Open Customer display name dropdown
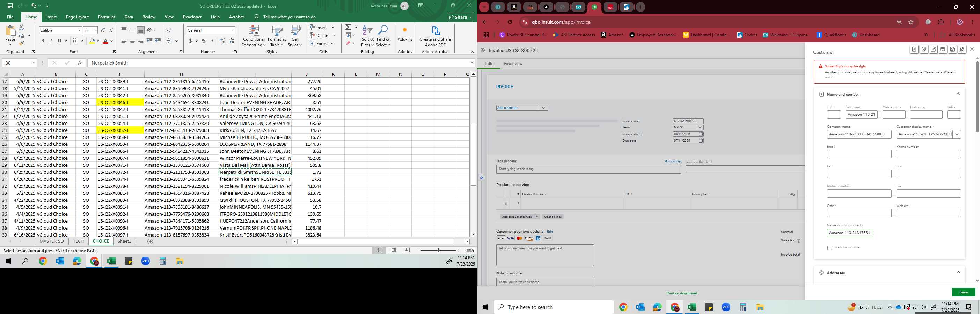The height and width of the screenshot is (314, 980). (x=957, y=134)
